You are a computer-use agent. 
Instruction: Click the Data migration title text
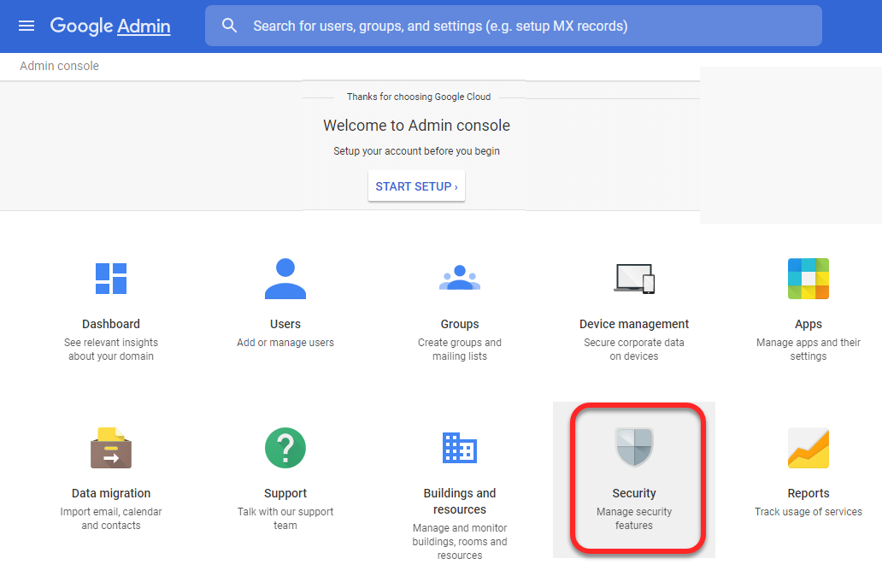111,493
